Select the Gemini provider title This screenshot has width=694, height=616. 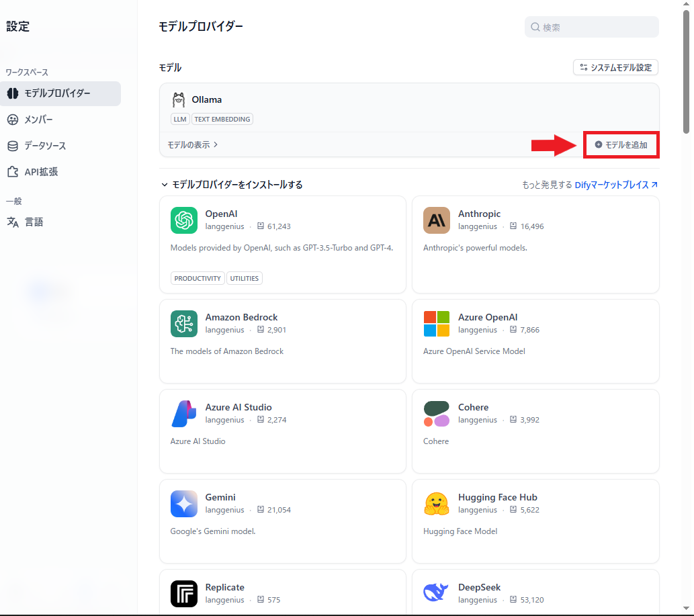coord(220,497)
